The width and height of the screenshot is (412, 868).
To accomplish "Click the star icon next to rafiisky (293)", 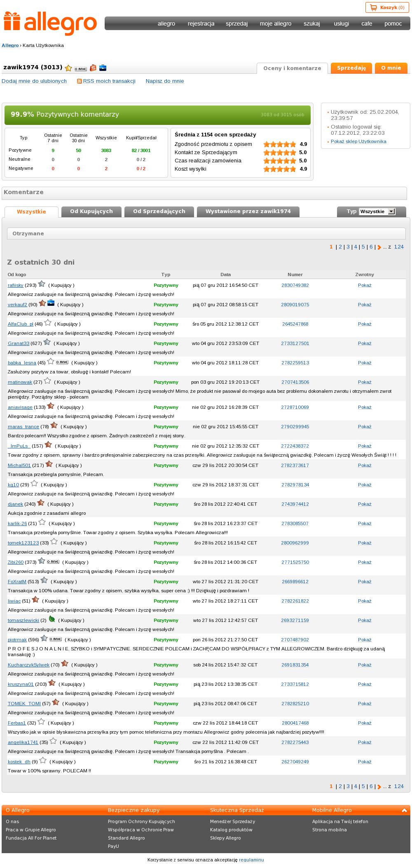I will point(42,284).
